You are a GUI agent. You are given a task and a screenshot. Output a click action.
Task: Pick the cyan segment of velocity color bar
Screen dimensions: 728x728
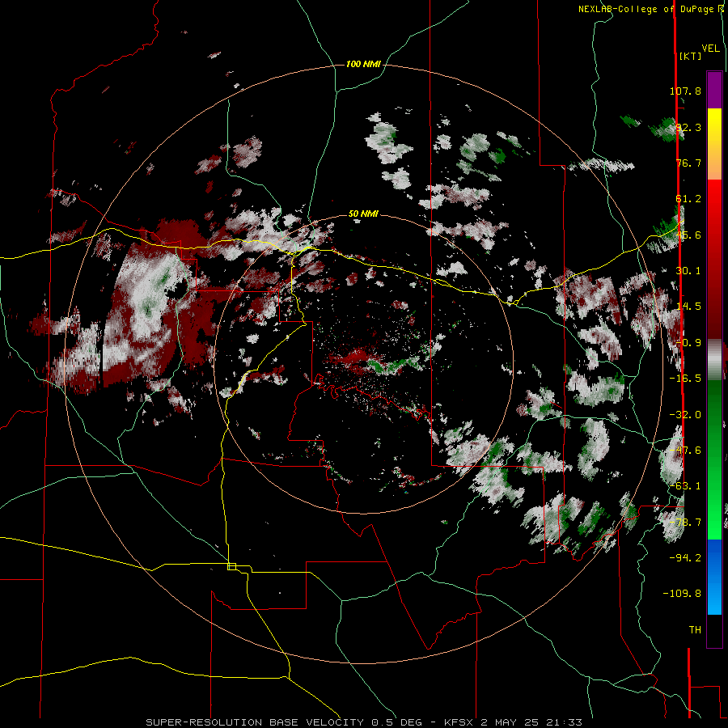click(x=714, y=599)
